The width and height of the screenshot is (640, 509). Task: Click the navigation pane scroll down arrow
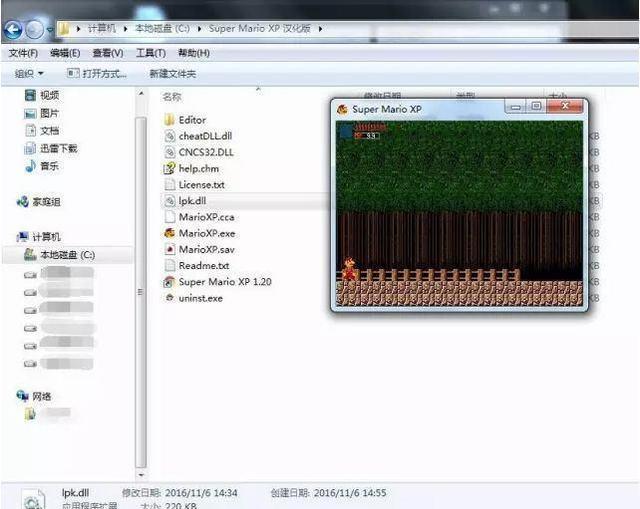point(141,475)
